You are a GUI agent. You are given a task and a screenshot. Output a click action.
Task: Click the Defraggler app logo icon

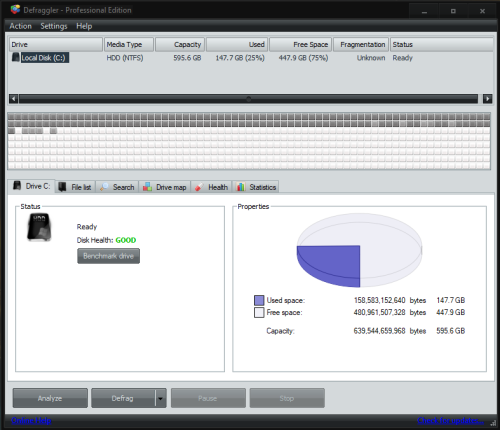click(15, 10)
